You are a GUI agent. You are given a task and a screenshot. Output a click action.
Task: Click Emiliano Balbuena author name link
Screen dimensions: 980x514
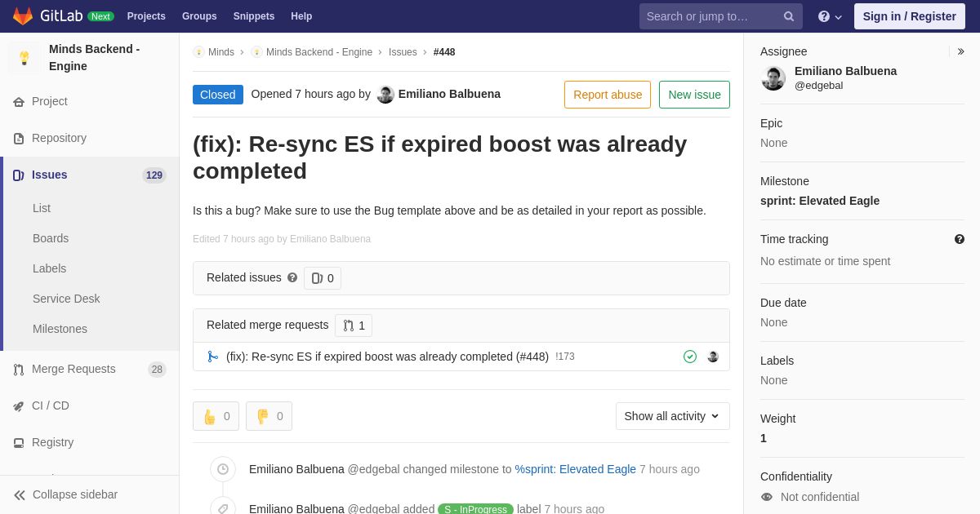[x=449, y=94]
